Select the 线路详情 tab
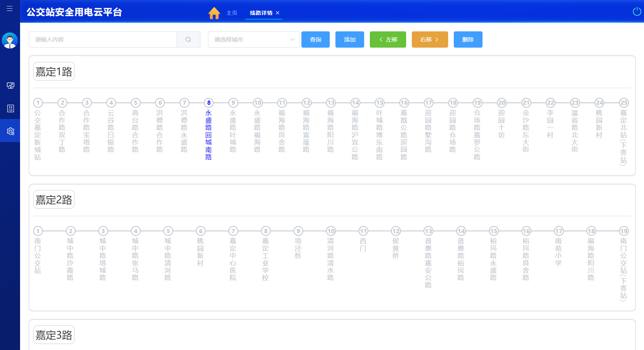Viewport: 644px width, 350px height. pyautogui.click(x=261, y=13)
